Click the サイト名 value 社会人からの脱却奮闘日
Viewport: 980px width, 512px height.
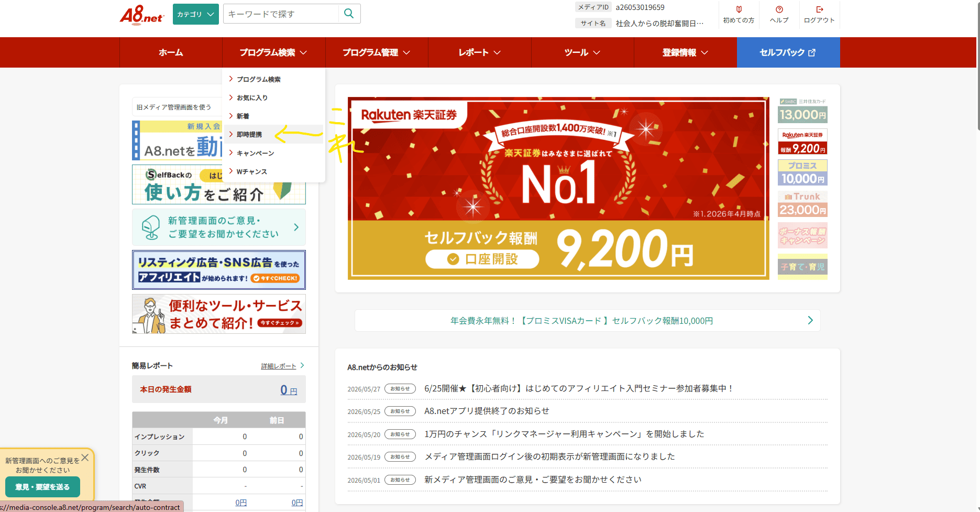click(659, 23)
